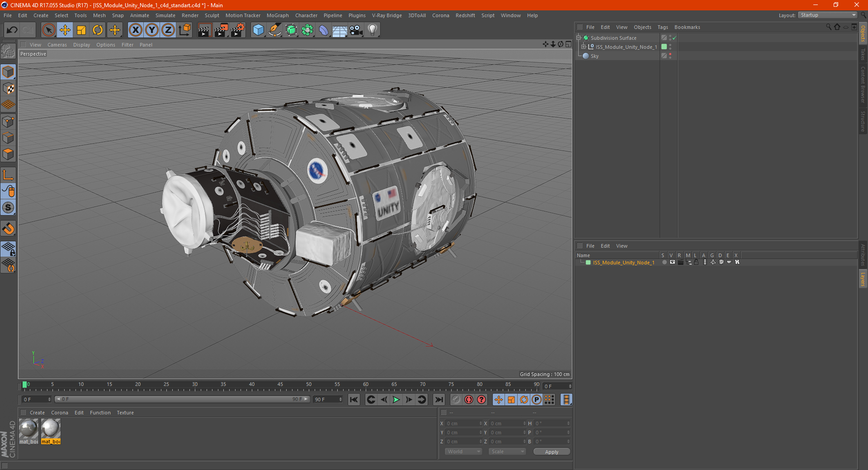
Task: Click the Undo arrow icon
Action: coord(12,30)
